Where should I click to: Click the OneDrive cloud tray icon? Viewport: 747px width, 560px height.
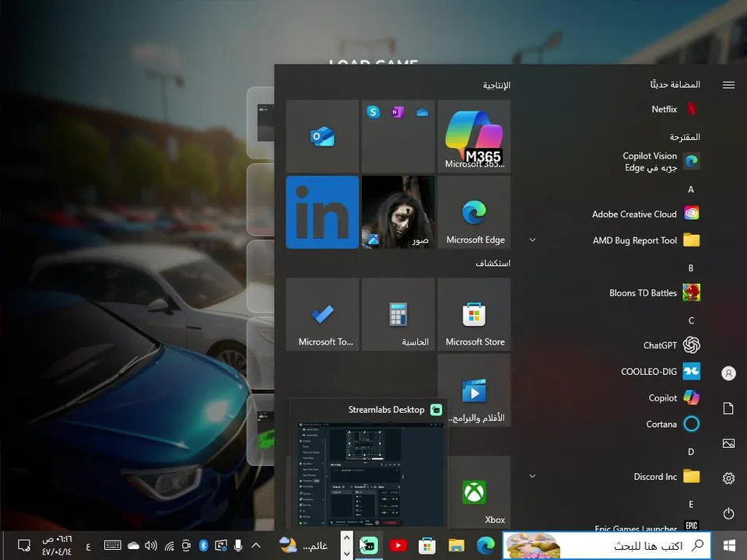pos(133,545)
